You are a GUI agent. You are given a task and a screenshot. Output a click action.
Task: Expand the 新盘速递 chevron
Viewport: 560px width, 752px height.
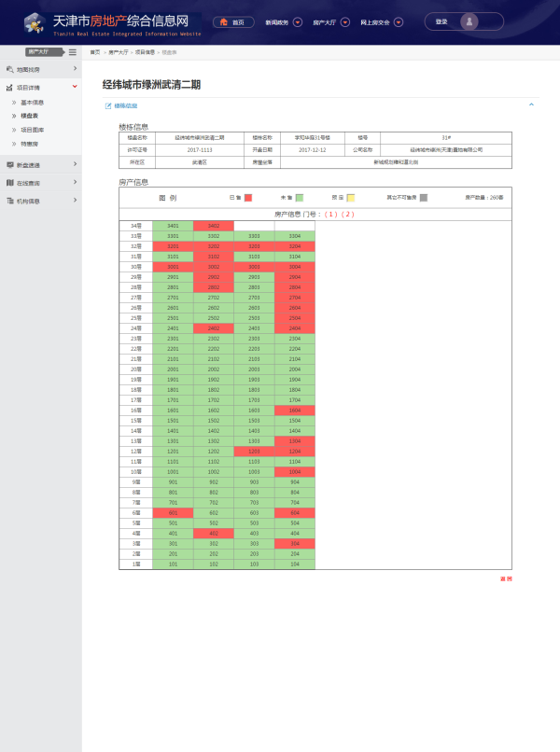75,164
